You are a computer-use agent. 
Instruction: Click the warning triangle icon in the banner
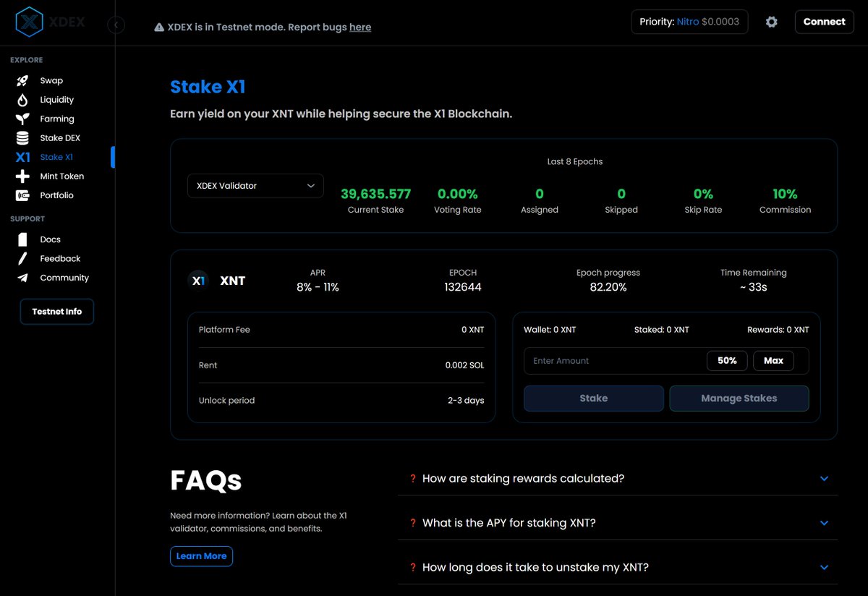[x=159, y=27]
